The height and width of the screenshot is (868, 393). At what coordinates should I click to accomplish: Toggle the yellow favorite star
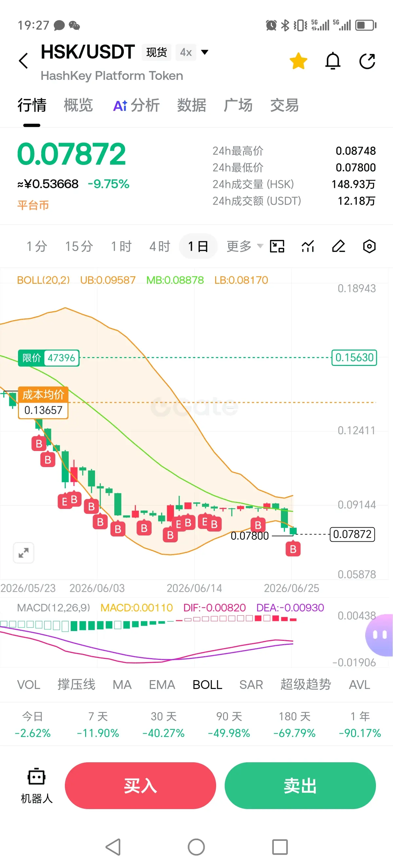click(298, 61)
